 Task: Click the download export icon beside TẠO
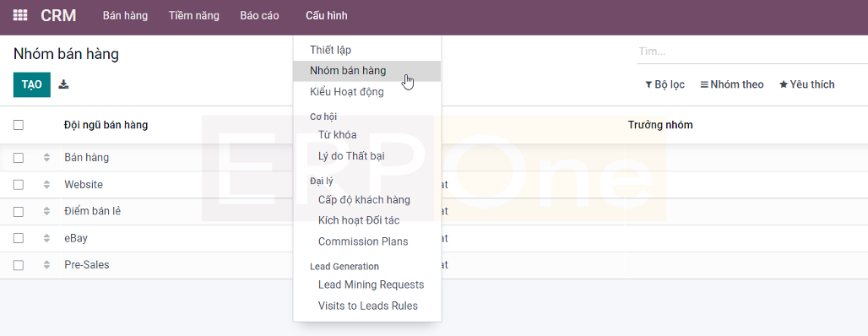[x=63, y=84]
